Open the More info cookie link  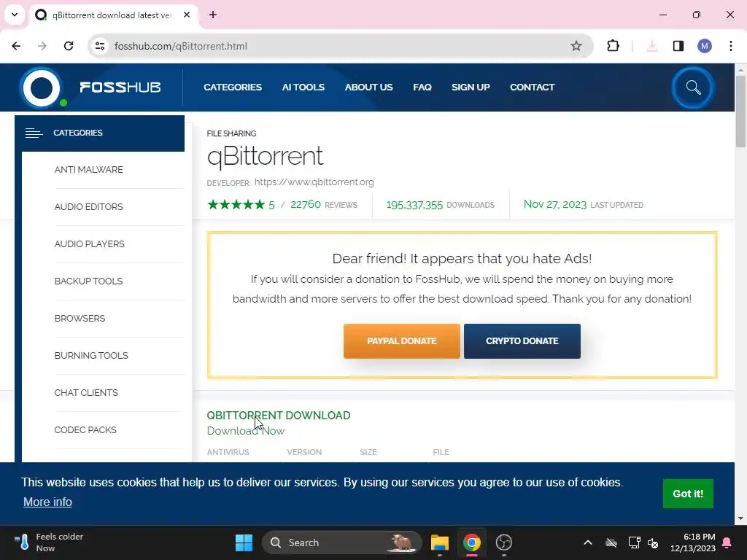pos(47,502)
